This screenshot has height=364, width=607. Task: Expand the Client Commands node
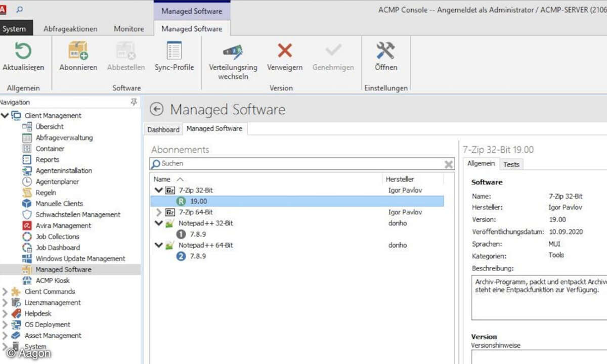point(5,291)
